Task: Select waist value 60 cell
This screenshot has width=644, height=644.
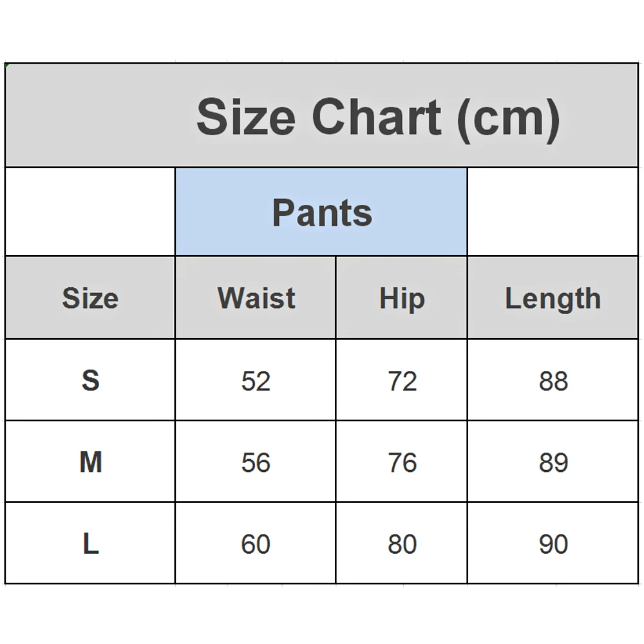Action: click(x=256, y=544)
